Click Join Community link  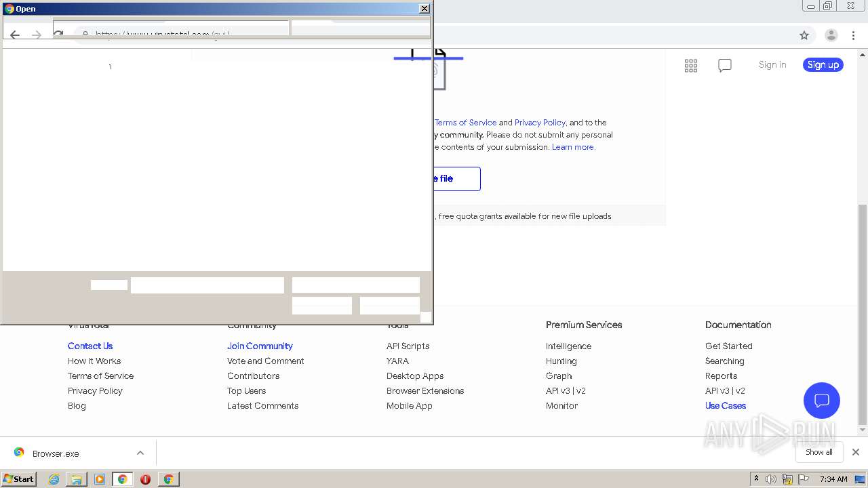click(260, 346)
